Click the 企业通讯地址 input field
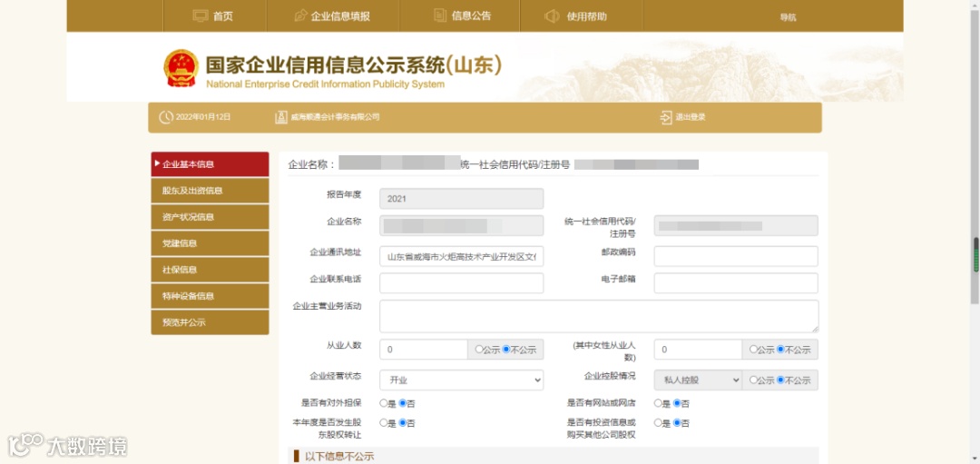 tap(461, 256)
